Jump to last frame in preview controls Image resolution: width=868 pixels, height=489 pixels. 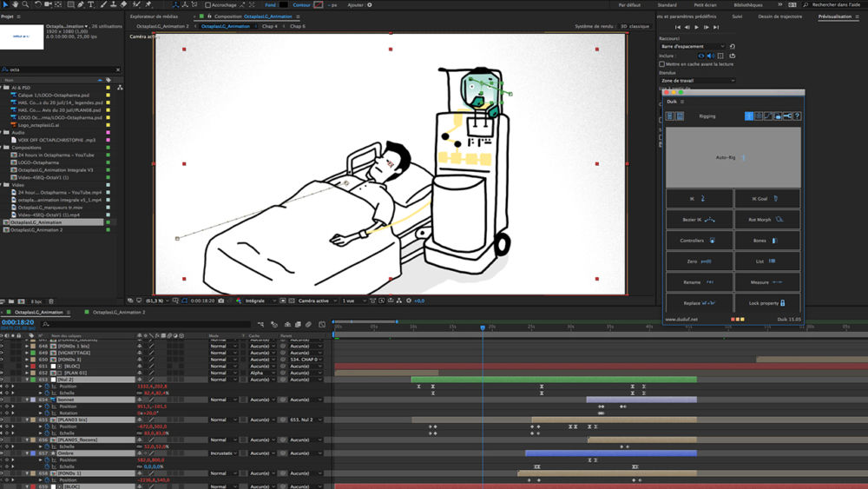(x=716, y=27)
